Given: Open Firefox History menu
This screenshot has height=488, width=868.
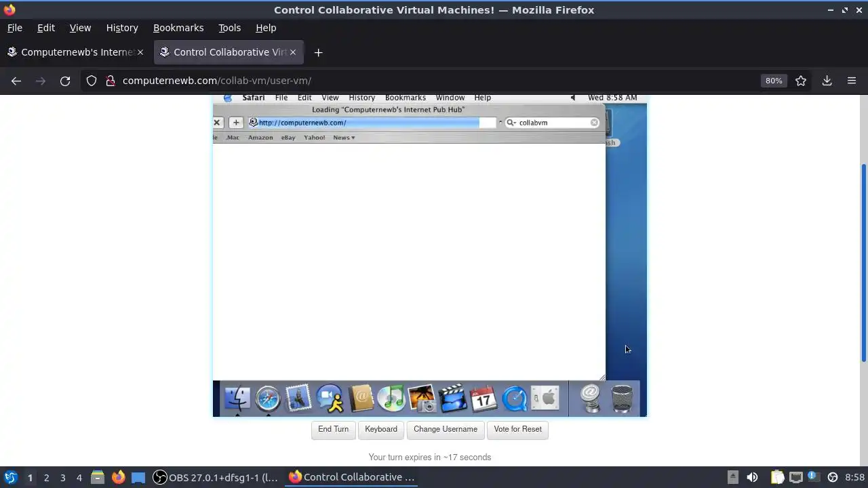Looking at the screenshot, I should (x=122, y=28).
